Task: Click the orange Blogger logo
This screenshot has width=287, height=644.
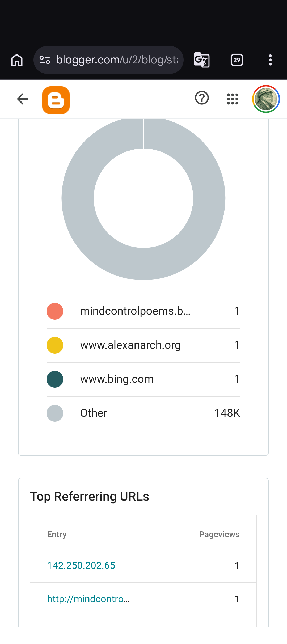Action: [56, 100]
